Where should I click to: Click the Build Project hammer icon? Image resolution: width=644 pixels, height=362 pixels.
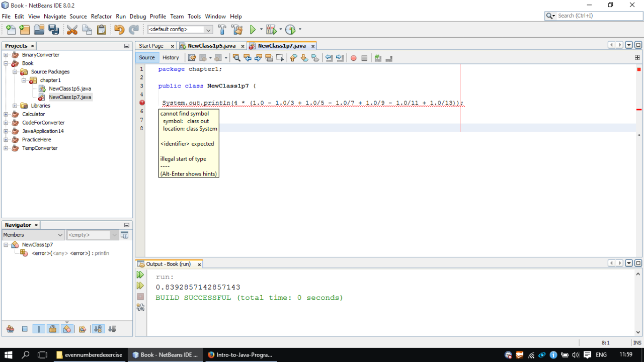coord(222,30)
